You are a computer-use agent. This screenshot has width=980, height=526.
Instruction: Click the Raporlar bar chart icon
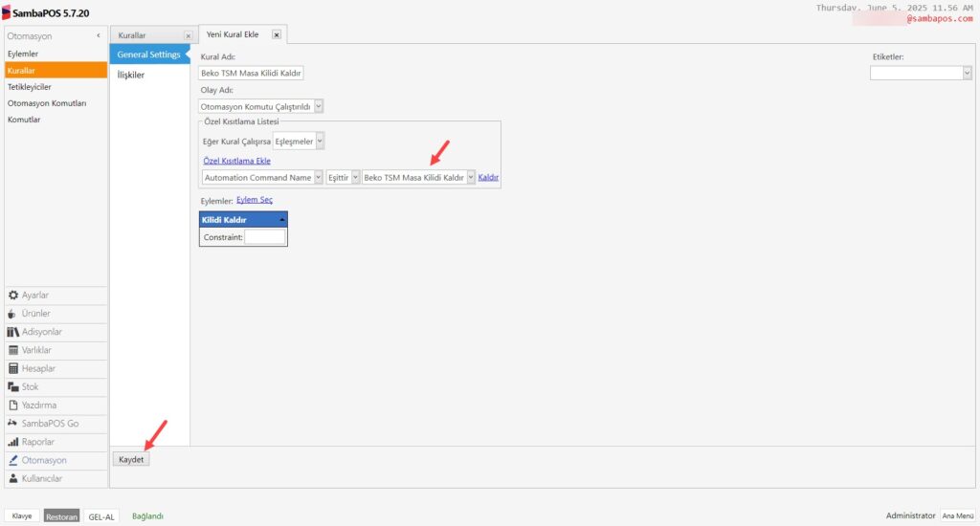click(13, 442)
